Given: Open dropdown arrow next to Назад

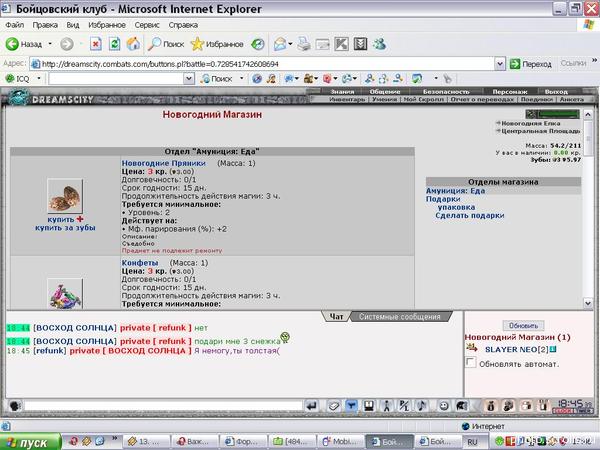Looking at the screenshot, I should (x=50, y=44).
